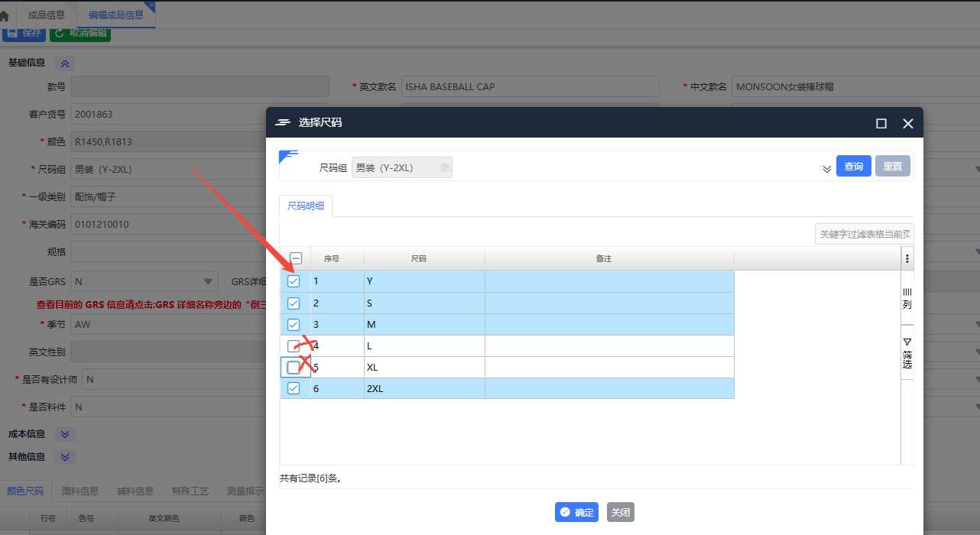Check the box for size XL
This screenshot has width=980, height=535.
[294, 368]
